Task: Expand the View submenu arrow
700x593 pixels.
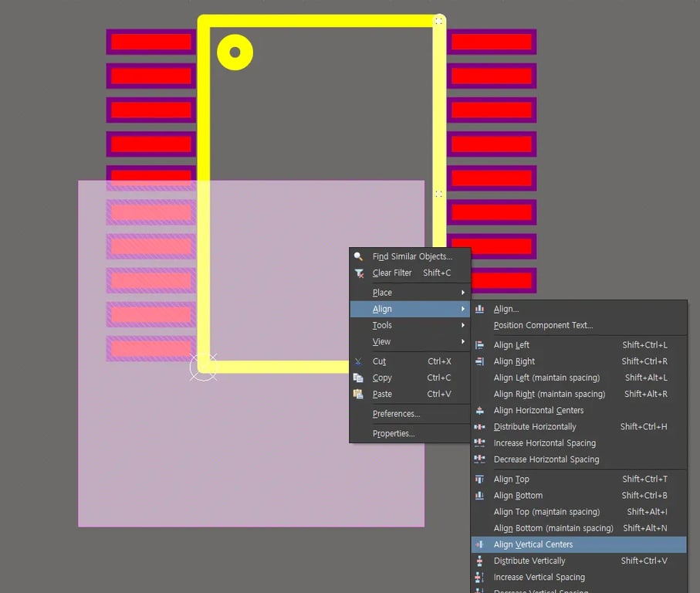Action: [x=463, y=341]
